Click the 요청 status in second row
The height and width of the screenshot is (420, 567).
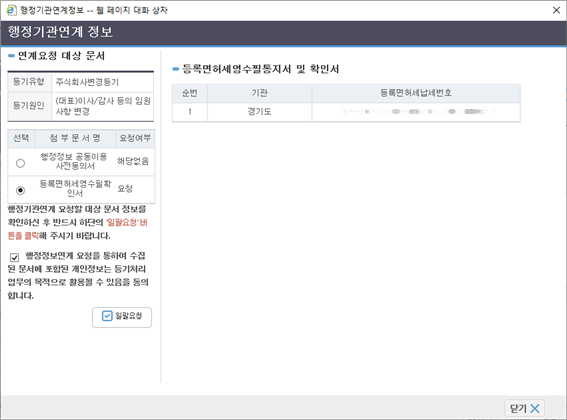125,188
